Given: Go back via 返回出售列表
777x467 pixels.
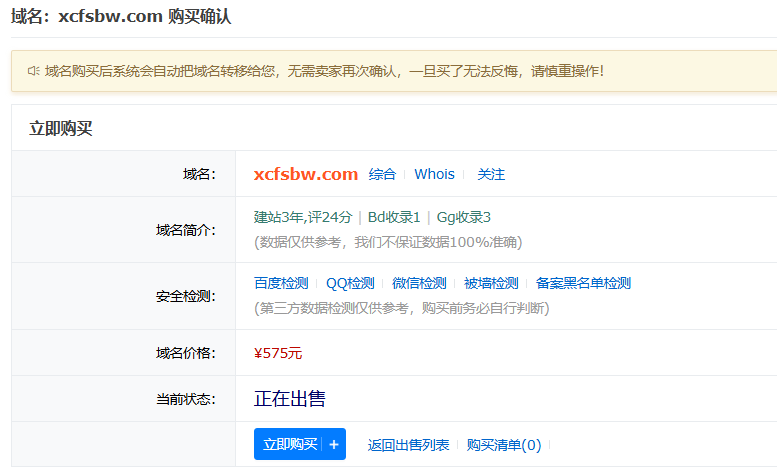Looking at the screenshot, I should coord(408,445).
